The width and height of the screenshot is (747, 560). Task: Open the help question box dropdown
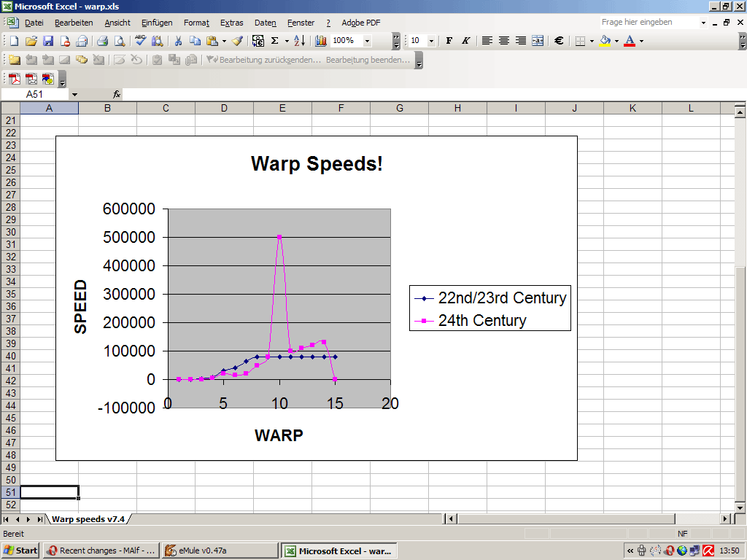[x=703, y=23]
